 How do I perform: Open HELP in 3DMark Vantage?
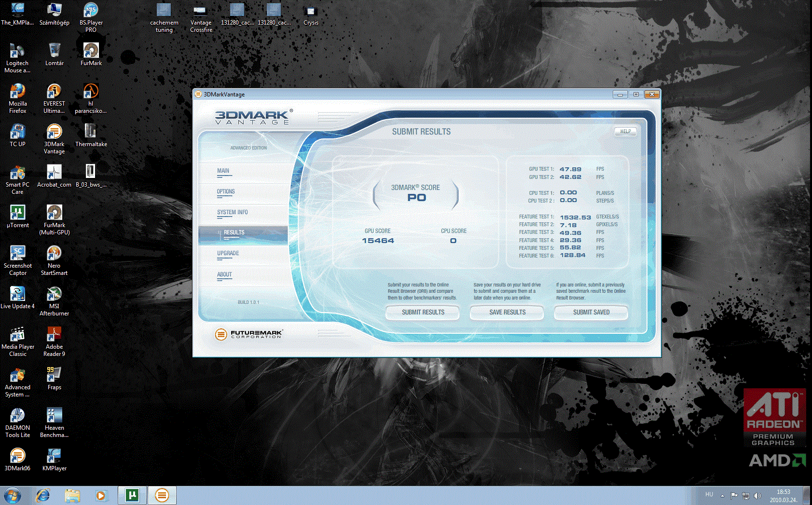pyautogui.click(x=625, y=131)
